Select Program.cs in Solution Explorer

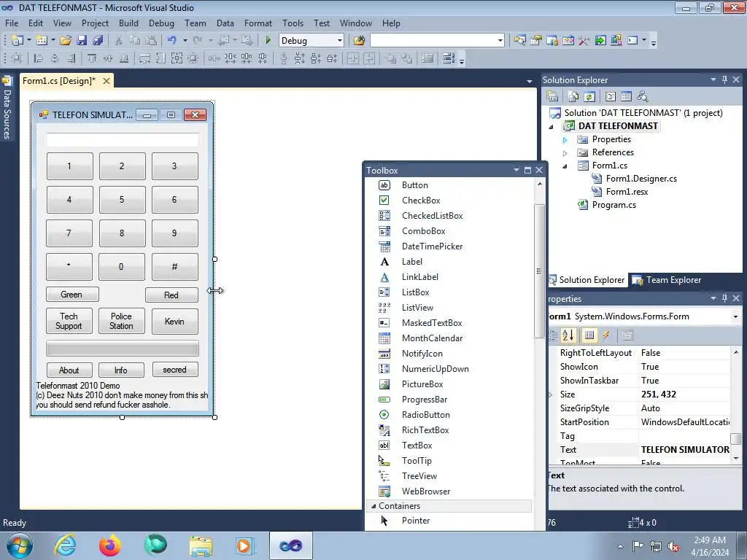coord(614,205)
